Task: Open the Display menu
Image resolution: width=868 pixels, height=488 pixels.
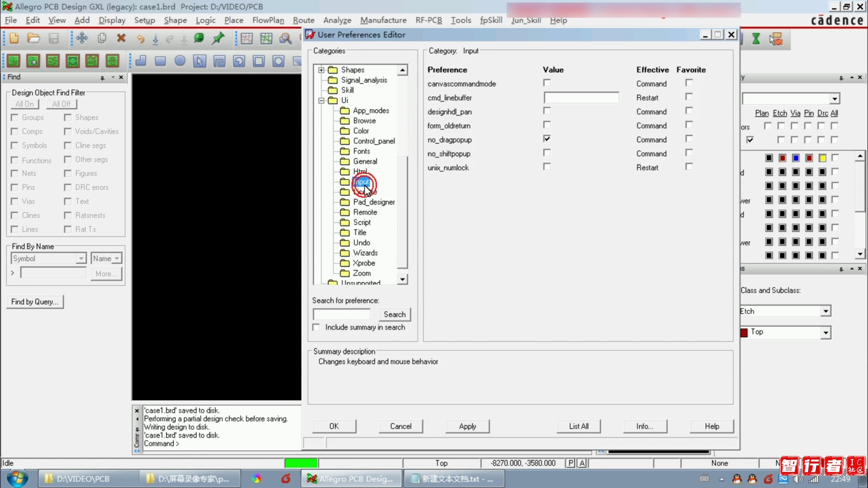Action: coord(112,20)
